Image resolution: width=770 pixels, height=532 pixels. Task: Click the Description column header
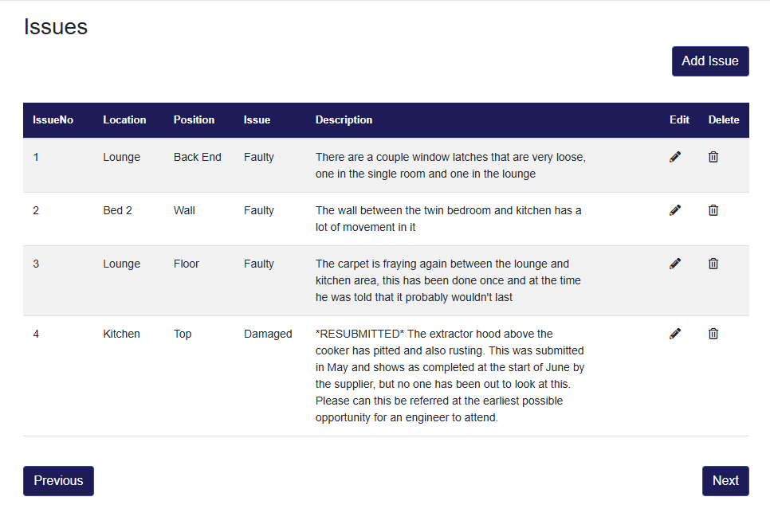(x=344, y=120)
